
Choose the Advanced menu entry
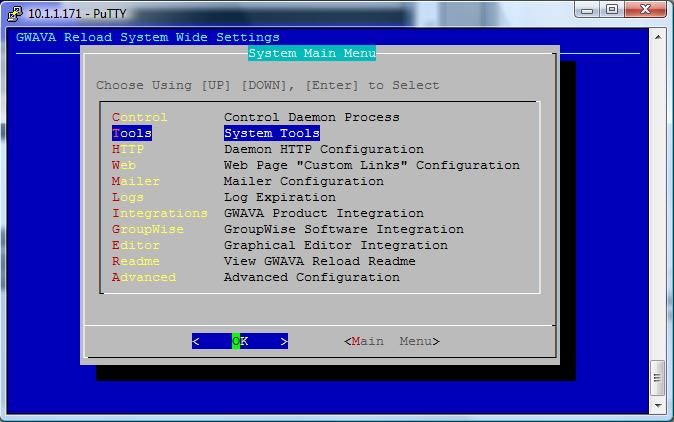[x=144, y=277]
